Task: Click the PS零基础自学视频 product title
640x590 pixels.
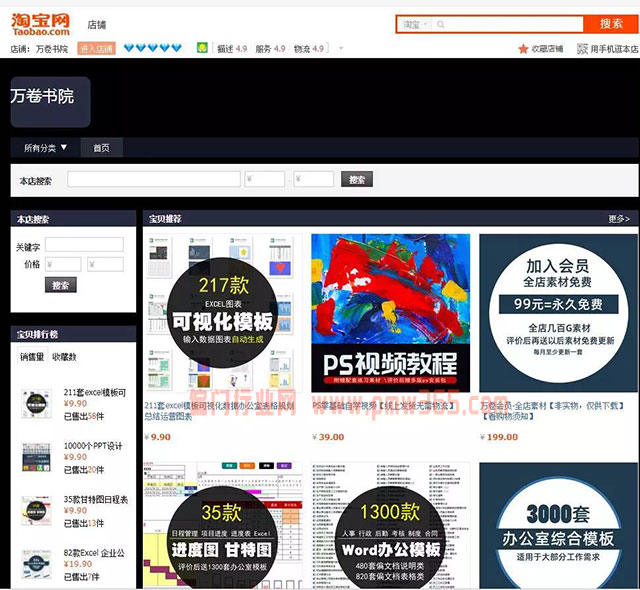Action: click(383, 406)
